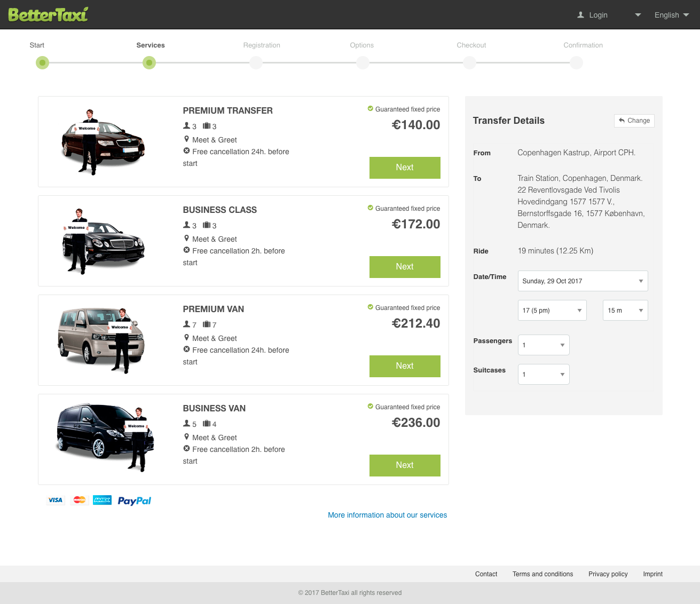Click the free cancellation cross icon on Business Van

[x=186, y=449]
